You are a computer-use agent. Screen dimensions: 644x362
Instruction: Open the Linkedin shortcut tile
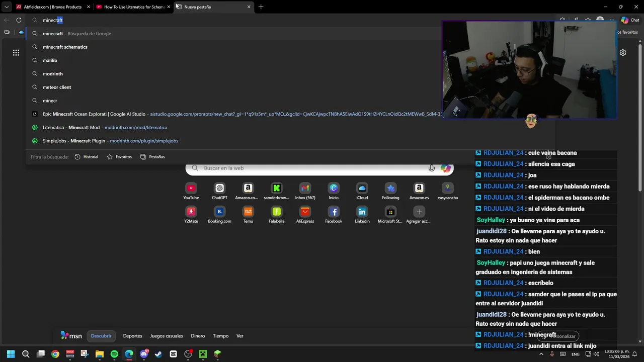[x=362, y=215]
